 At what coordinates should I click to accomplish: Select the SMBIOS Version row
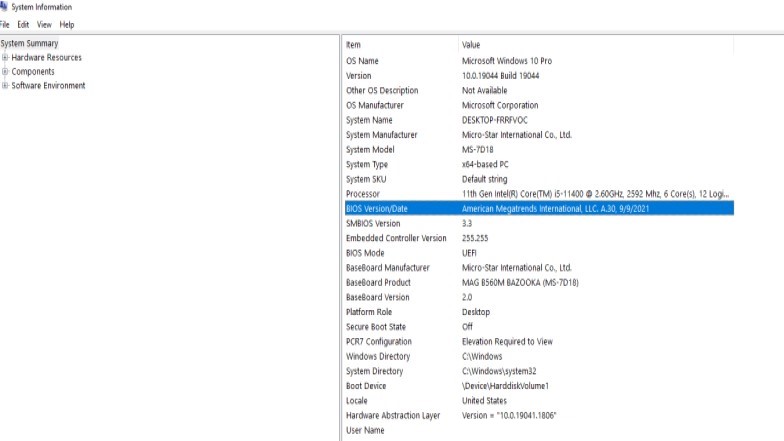(x=540, y=224)
